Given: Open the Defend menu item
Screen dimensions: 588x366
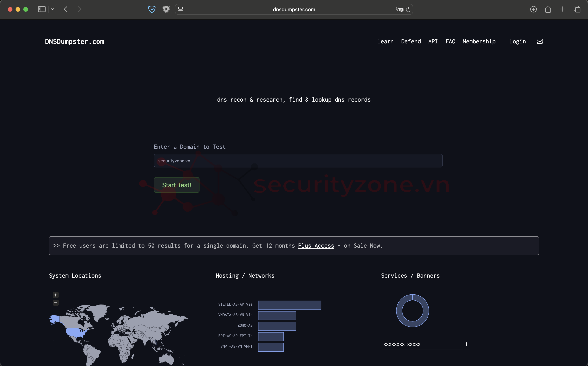Looking at the screenshot, I should pyautogui.click(x=411, y=41).
